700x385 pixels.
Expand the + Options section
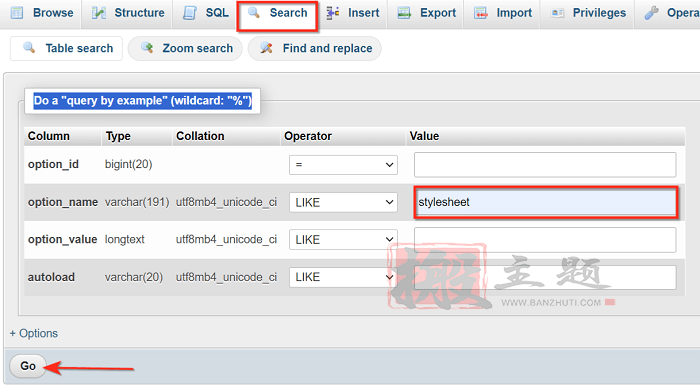tap(34, 333)
